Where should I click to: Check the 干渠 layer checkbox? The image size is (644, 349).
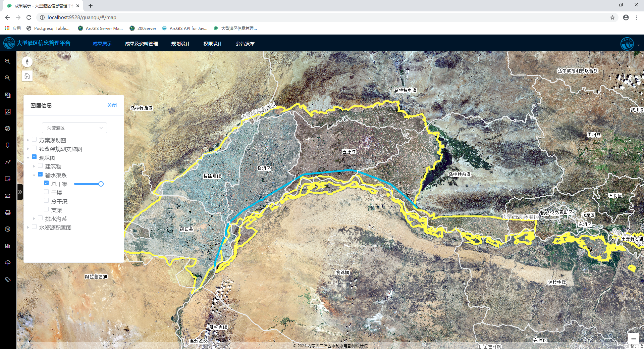pyautogui.click(x=46, y=192)
